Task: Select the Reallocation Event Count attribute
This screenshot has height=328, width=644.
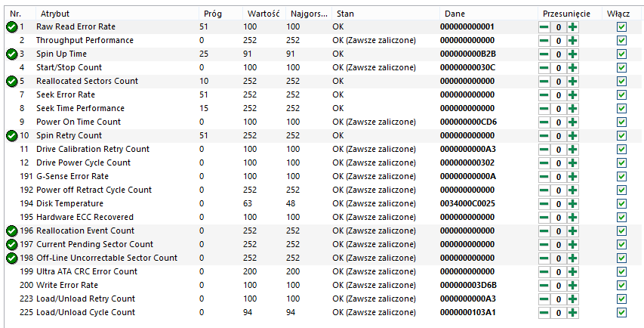Action: (x=85, y=231)
